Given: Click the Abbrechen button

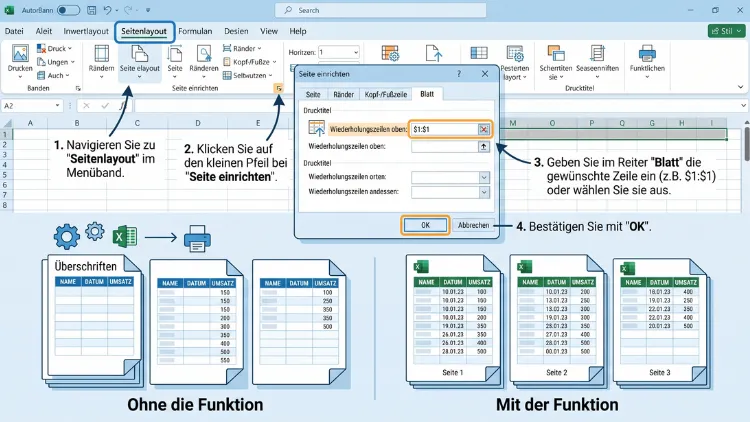Looking at the screenshot, I should point(474,225).
